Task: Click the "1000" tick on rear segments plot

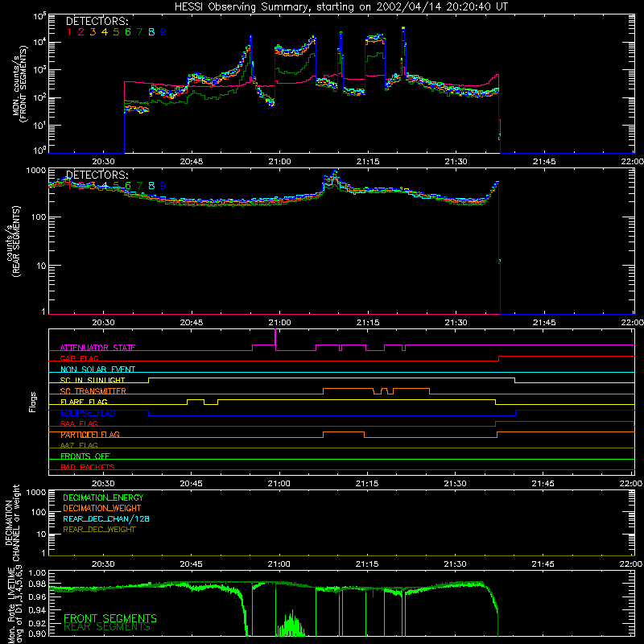Action: point(36,170)
